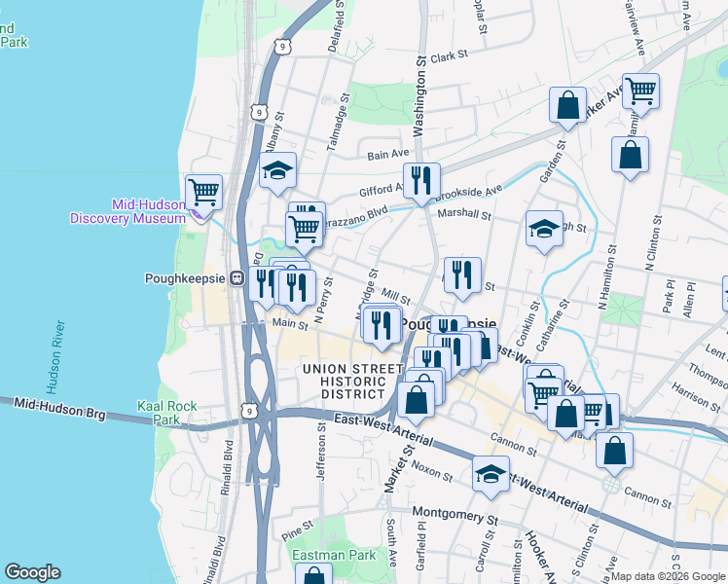
Task: Click the Catharine St label
Action: click(553, 325)
